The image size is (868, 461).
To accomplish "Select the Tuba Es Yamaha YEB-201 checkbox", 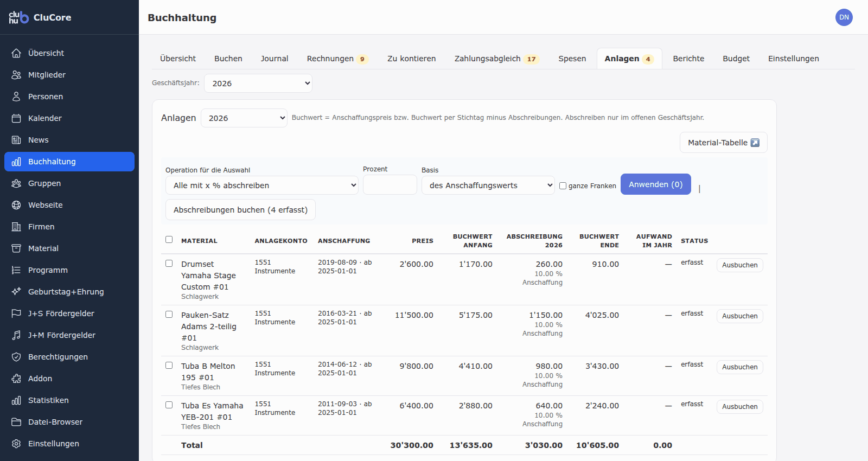I will [x=169, y=405].
